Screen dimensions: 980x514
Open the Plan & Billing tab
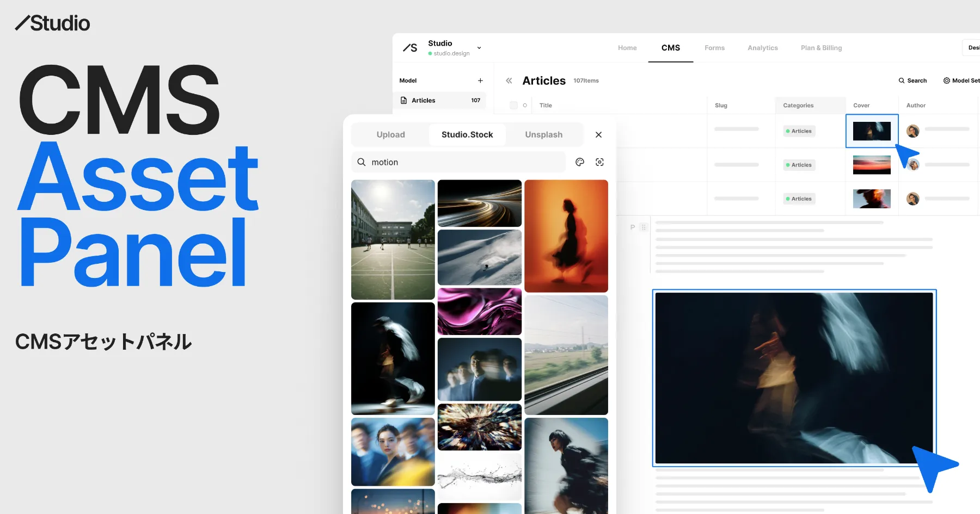(x=821, y=48)
